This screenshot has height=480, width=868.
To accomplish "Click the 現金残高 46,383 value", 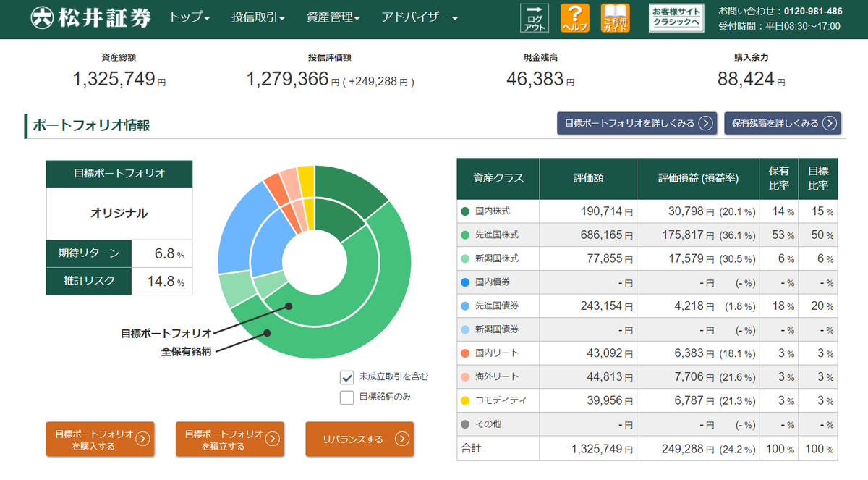I will tap(540, 79).
